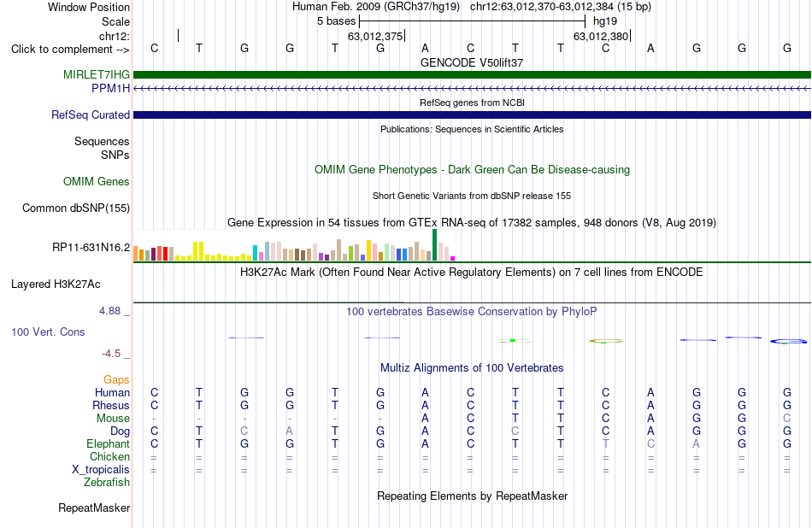
Task: Click the dark blue RefSeq Curated bar
Action: [472, 115]
